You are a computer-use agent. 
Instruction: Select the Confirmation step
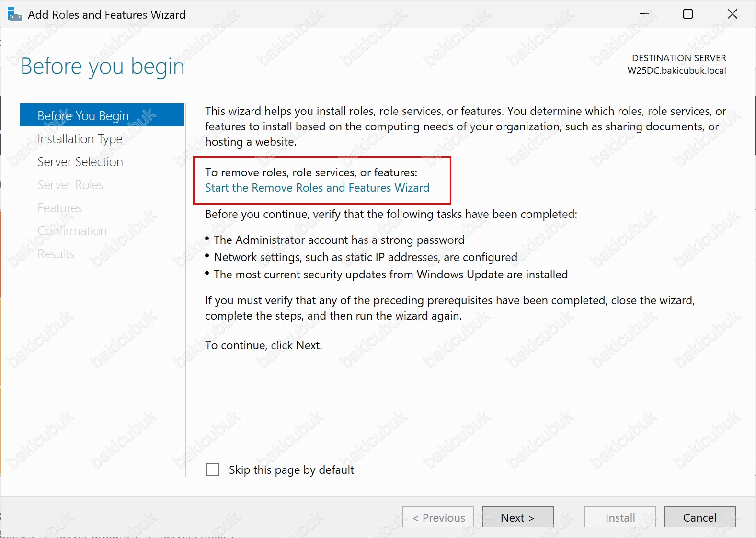coord(72,231)
